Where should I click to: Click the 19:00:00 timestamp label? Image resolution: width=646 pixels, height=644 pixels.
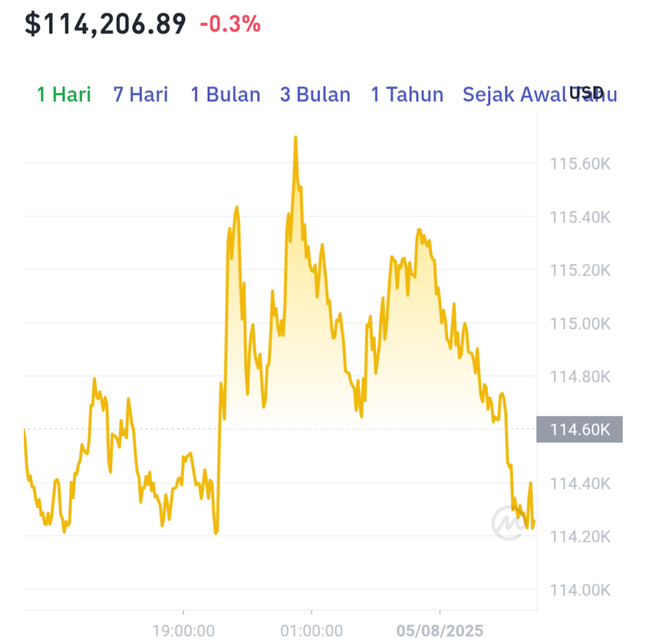point(185,629)
